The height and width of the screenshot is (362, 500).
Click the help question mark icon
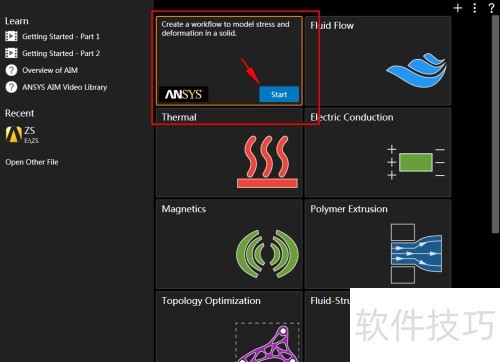click(x=491, y=8)
